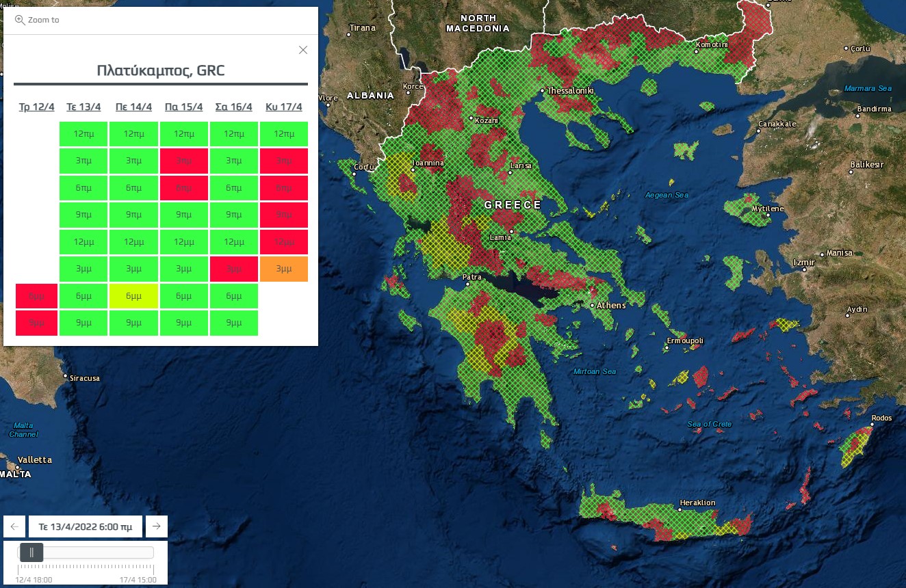Screen dimensions: 906x588
Task: Click the Thessaloniki city marker on map
Action: [x=542, y=90]
